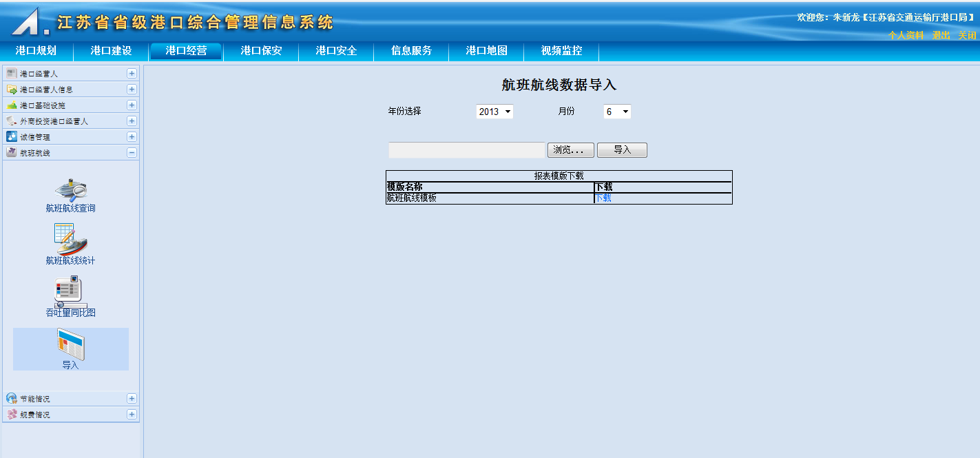Screen dimensions: 980x458
Task: Switch to the 港口安全 tab
Action: pyautogui.click(x=336, y=51)
